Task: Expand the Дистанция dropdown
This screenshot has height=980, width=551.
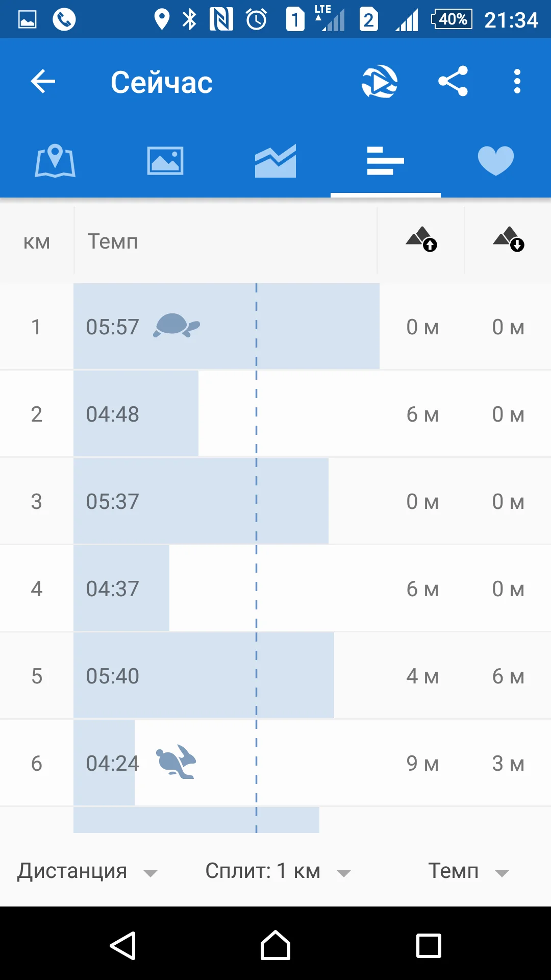Action: [x=87, y=871]
